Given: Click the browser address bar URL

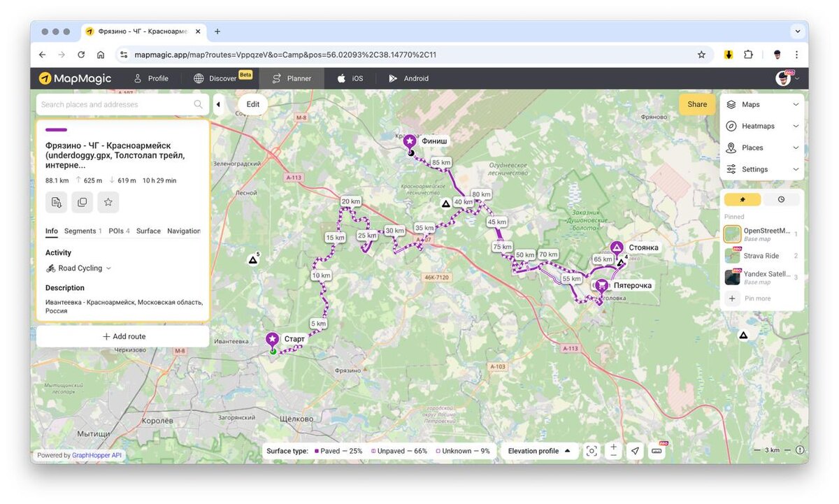Looking at the screenshot, I should pyautogui.click(x=285, y=55).
